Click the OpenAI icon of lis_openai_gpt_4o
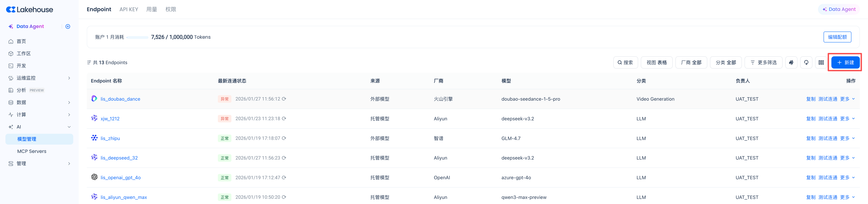 point(94,177)
